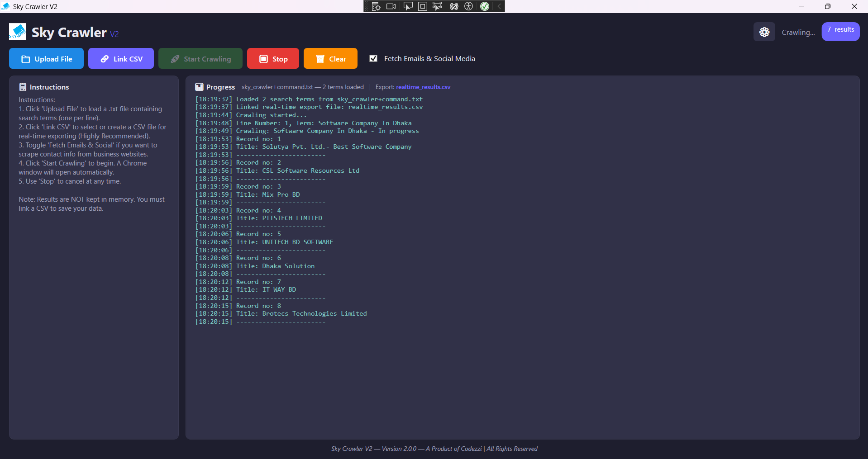868x459 pixels.
Task: Open the realtime_results.csv export link
Action: click(x=423, y=87)
